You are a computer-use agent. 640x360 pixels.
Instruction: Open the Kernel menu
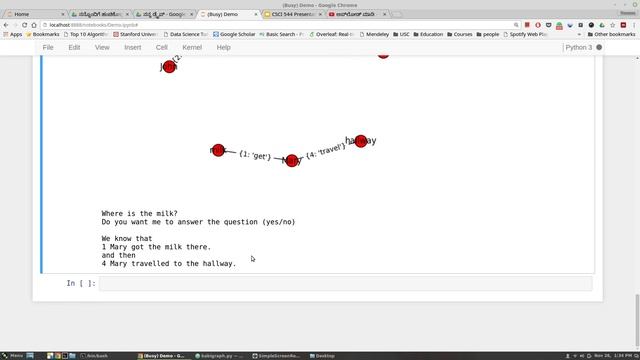coord(192,47)
